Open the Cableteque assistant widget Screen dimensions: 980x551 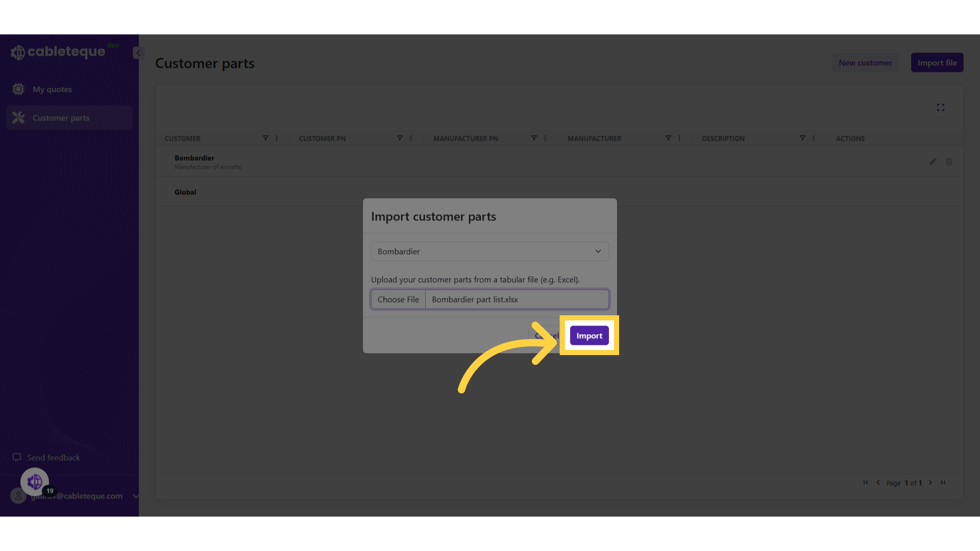pyautogui.click(x=34, y=481)
